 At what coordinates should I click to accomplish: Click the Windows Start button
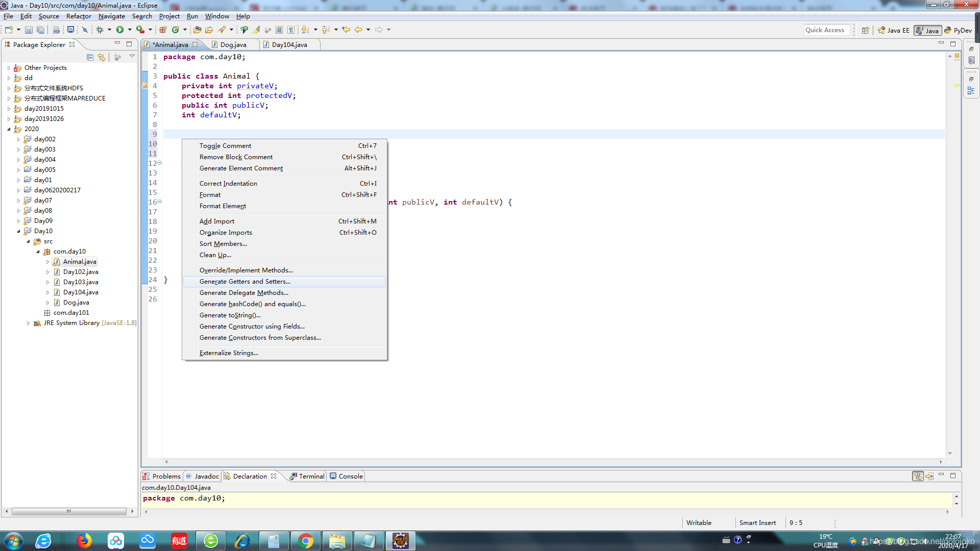[13, 541]
